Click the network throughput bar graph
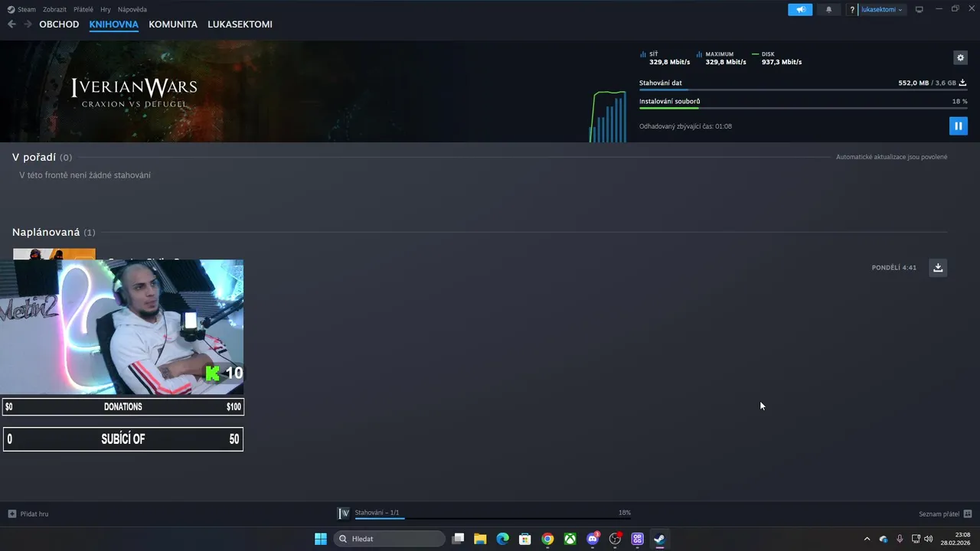This screenshot has height=551, width=980. [x=608, y=116]
